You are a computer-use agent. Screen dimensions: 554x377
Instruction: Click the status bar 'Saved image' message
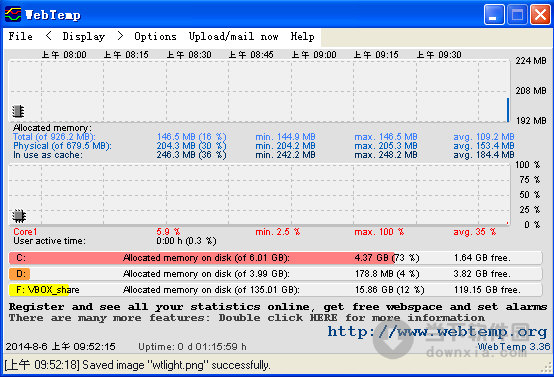click(137, 365)
